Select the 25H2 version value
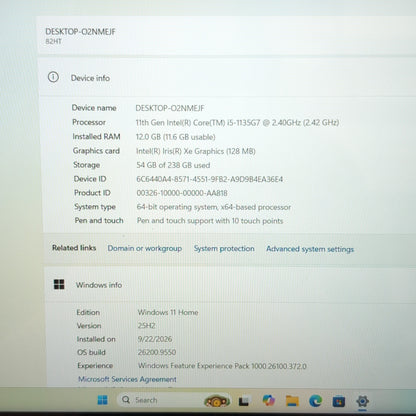The image size is (416, 416). pyautogui.click(x=147, y=326)
